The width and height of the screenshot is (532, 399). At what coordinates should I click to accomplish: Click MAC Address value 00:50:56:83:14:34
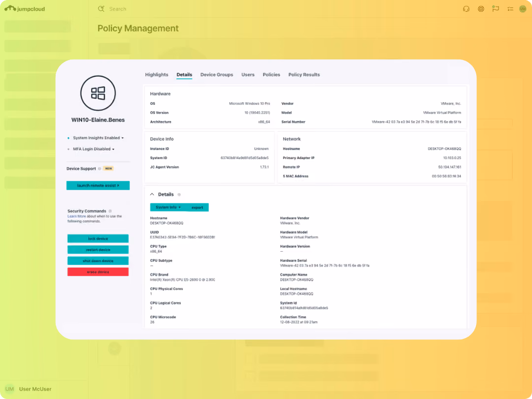pos(446,176)
